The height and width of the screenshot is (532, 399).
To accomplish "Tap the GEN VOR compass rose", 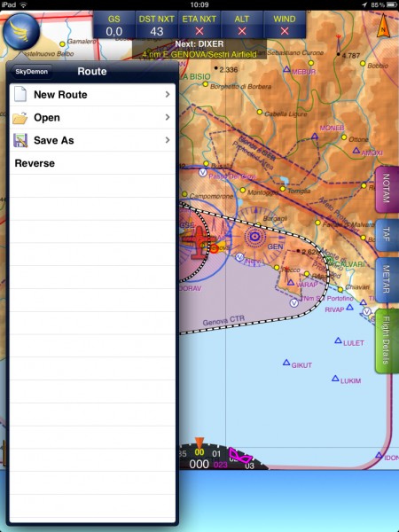I will click(x=254, y=237).
